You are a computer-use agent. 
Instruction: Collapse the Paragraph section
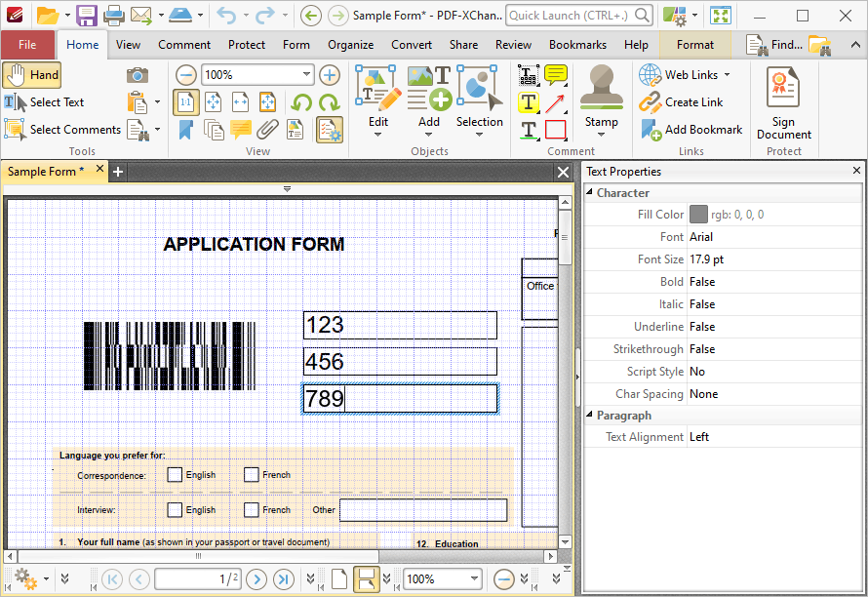coord(589,415)
